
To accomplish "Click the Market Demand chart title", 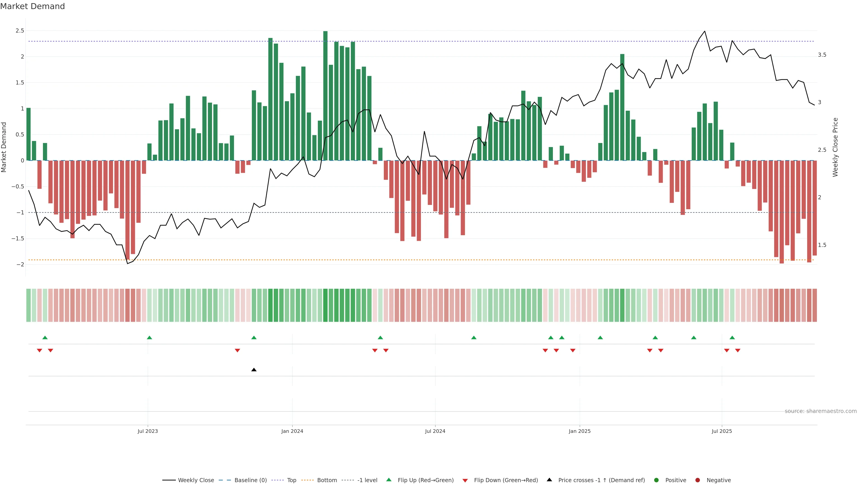I will (32, 6).
